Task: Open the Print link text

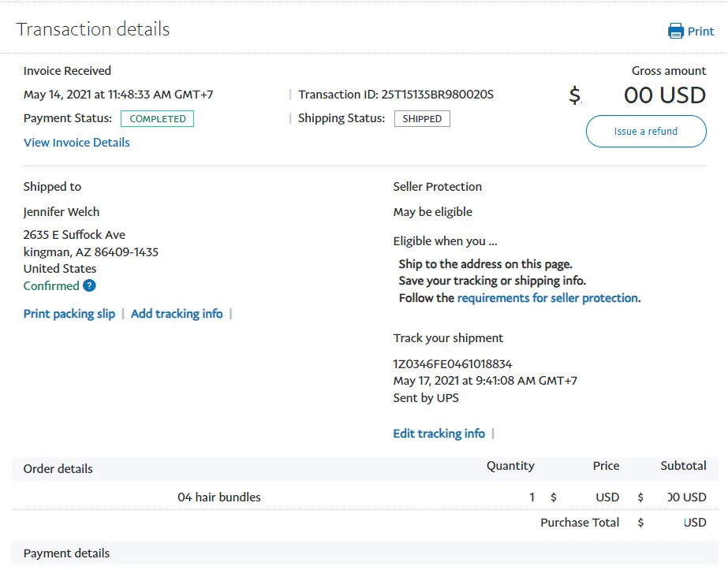Action: pyautogui.click(x=700, y=32)
